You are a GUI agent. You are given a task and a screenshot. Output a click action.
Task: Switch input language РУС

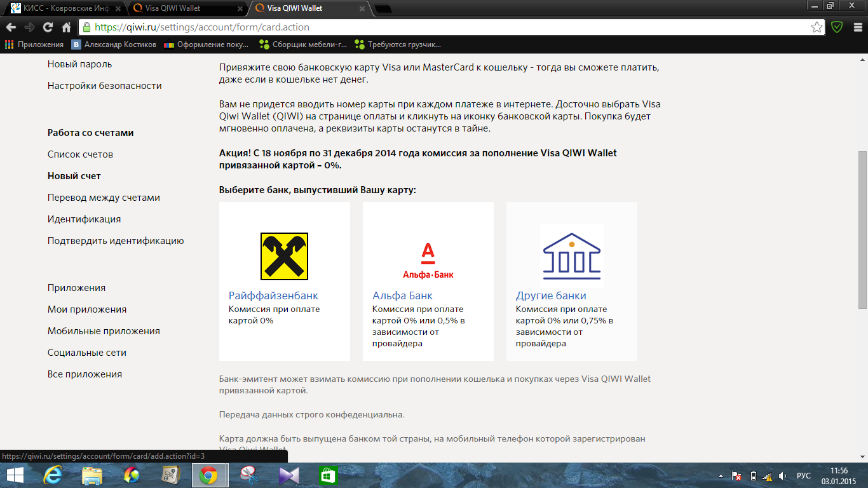[804, 475]
